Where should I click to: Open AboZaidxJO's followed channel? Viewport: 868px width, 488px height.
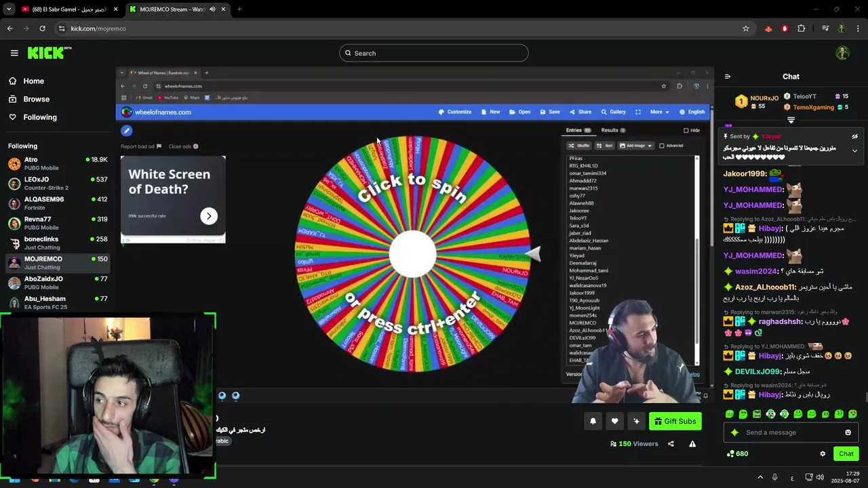tap(58, 283)
